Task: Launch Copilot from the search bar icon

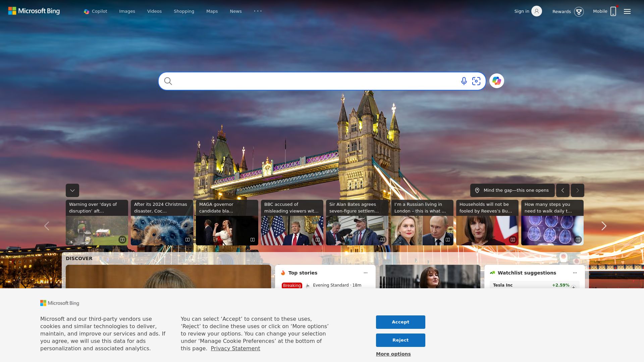Action: point(497,81)
